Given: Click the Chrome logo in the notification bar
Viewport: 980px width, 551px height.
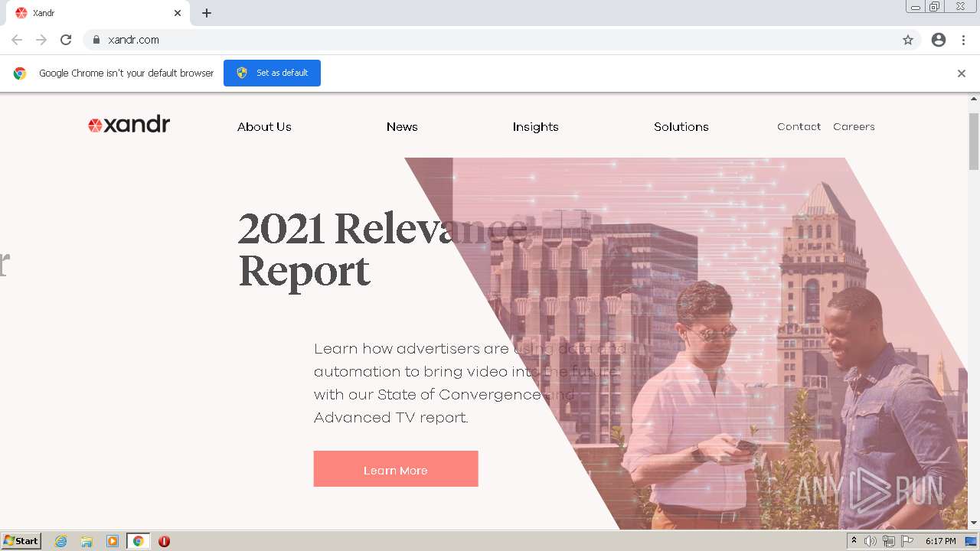Looking at the screenshot, I should pos(20,73).
